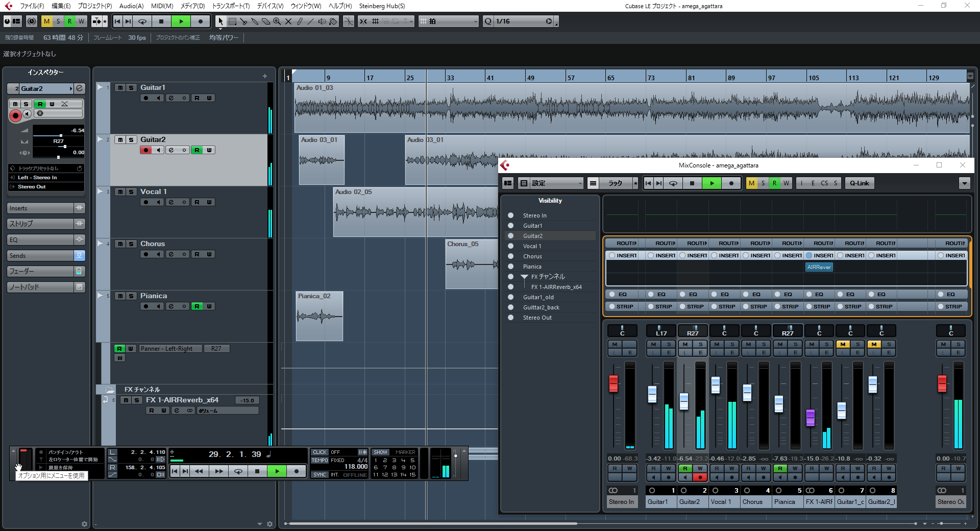
Task: Open MixConsole rack selector icon
Action: click(x=593, y=183)
